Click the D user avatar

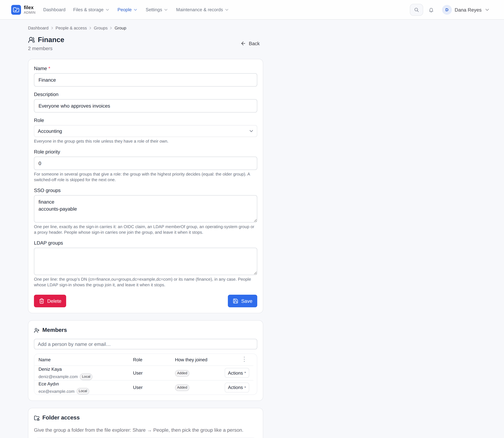(447, 10)
